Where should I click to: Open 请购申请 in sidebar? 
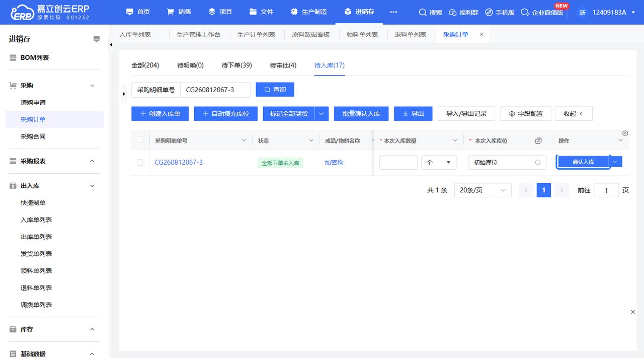pyautogui.click(x=33, y=103)
